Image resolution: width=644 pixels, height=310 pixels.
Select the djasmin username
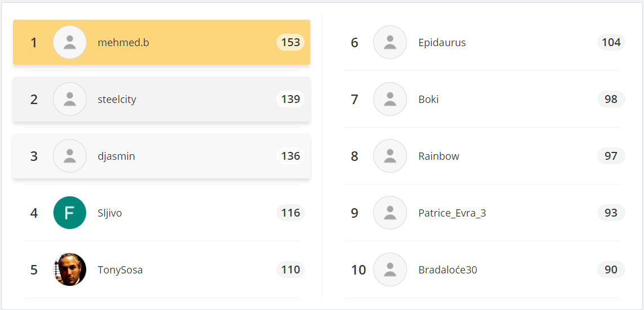[117, 156]
